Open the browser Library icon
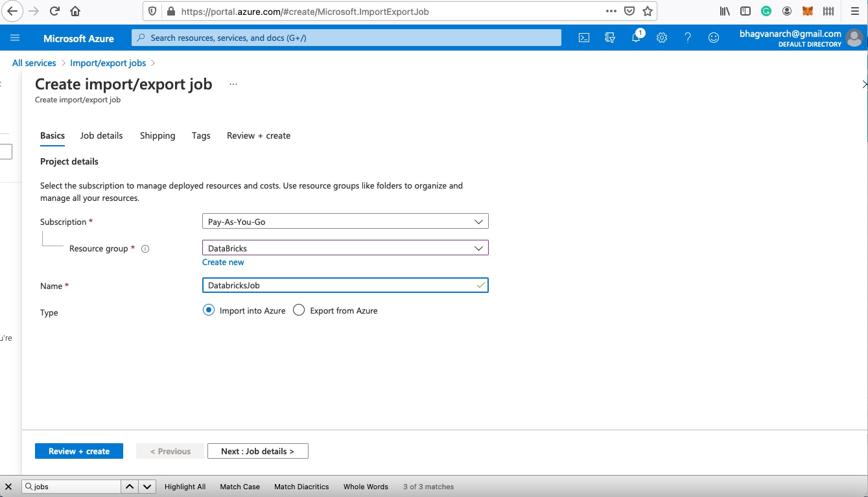Image resolution: width=868 pixels, height=497 pixels. tap(725, 11)
